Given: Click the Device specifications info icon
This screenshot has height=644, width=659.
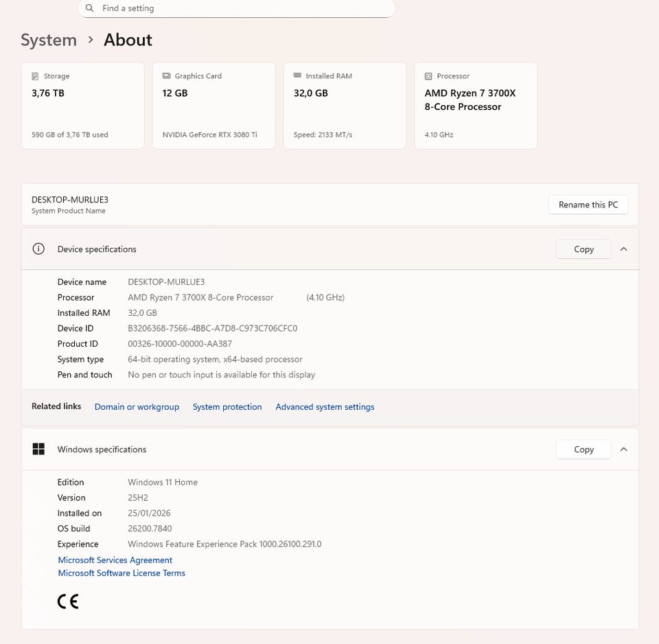Looking at the screenshot, I should [38, 249].
